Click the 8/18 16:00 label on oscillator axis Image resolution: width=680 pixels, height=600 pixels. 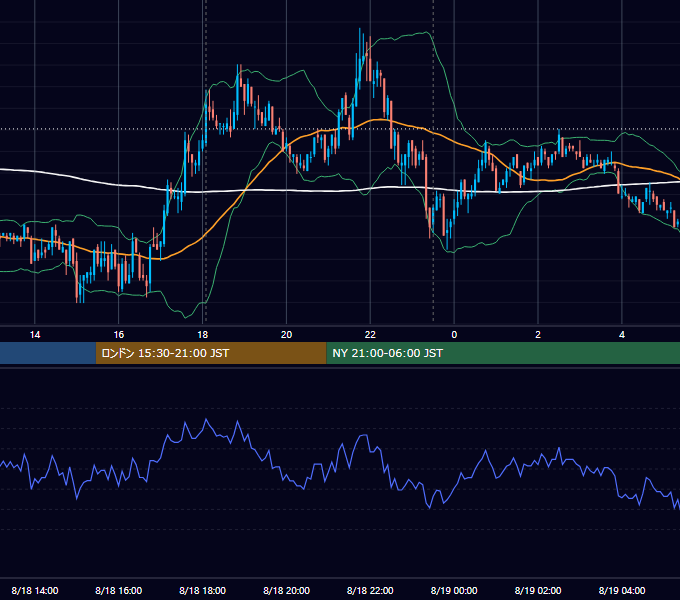pyautogui.click(x=118, y=590)
